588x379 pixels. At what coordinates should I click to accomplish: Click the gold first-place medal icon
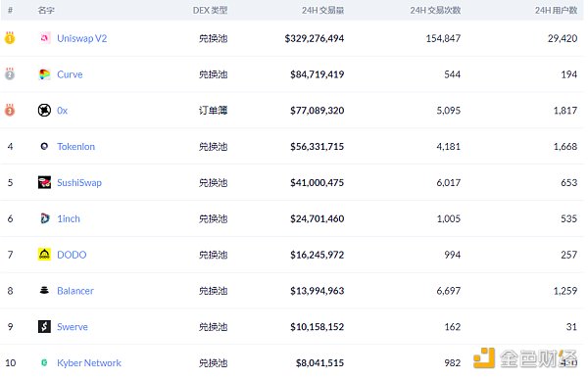pyautogui.click(x=10, y=37)
